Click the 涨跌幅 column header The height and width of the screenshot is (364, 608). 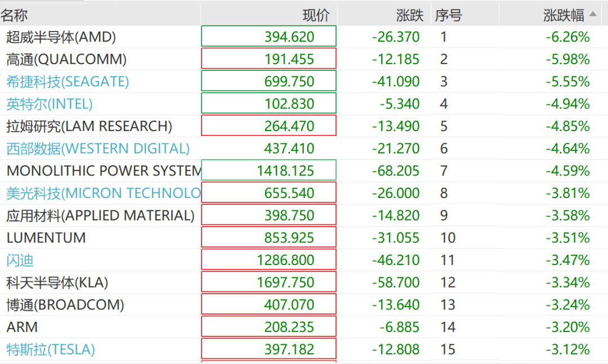click(x=564, y=15)
